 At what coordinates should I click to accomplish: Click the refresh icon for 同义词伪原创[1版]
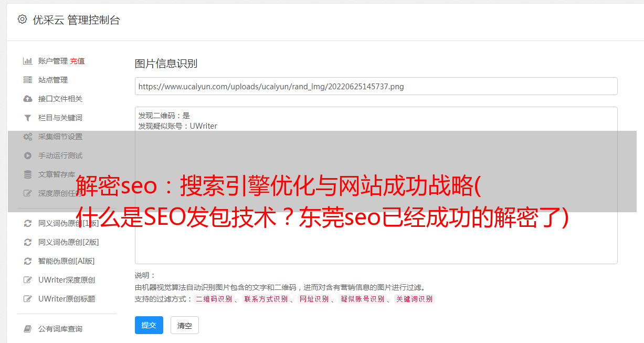28,223
